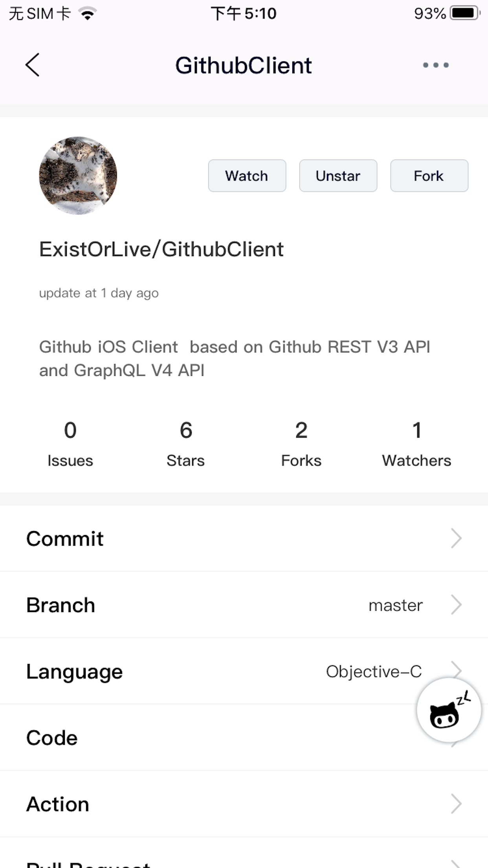Screen dimensions: 488x868
Task: Tap the 'update at 1 day ago' text
Action: click(x=99, y=293)
